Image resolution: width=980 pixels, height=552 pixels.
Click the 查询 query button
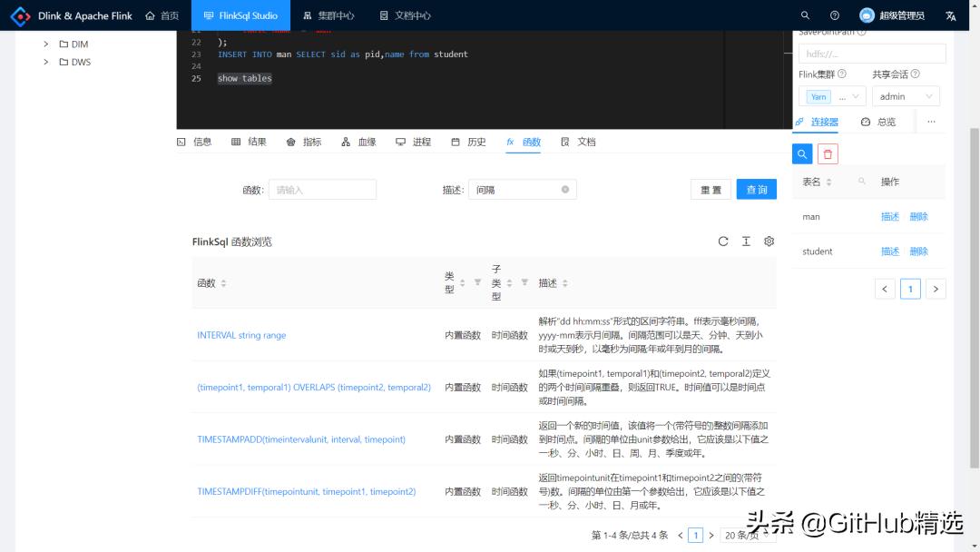756,190
